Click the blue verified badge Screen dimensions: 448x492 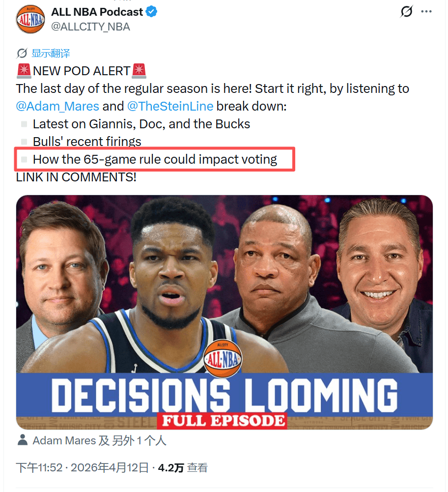(152, 12)
